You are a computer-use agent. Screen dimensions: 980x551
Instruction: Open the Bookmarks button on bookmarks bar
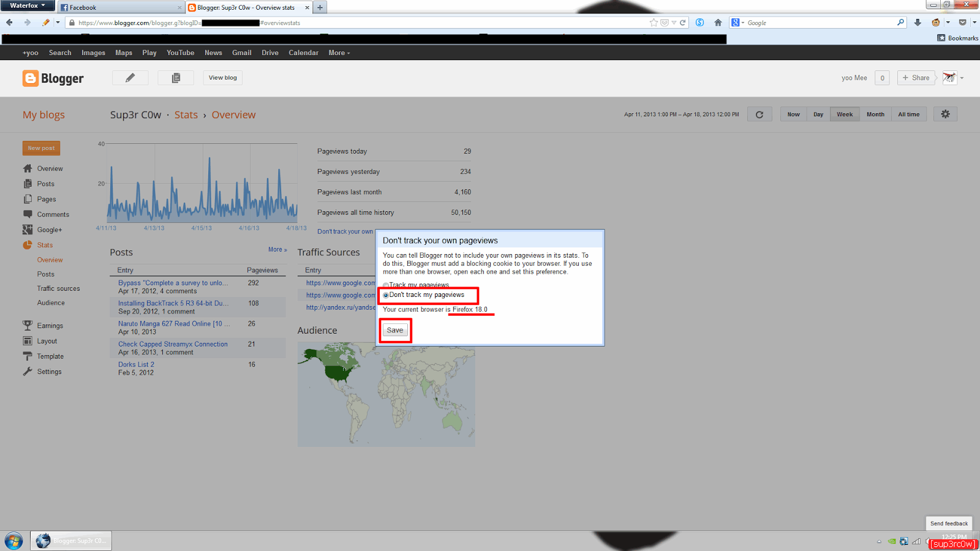point(957,38)
